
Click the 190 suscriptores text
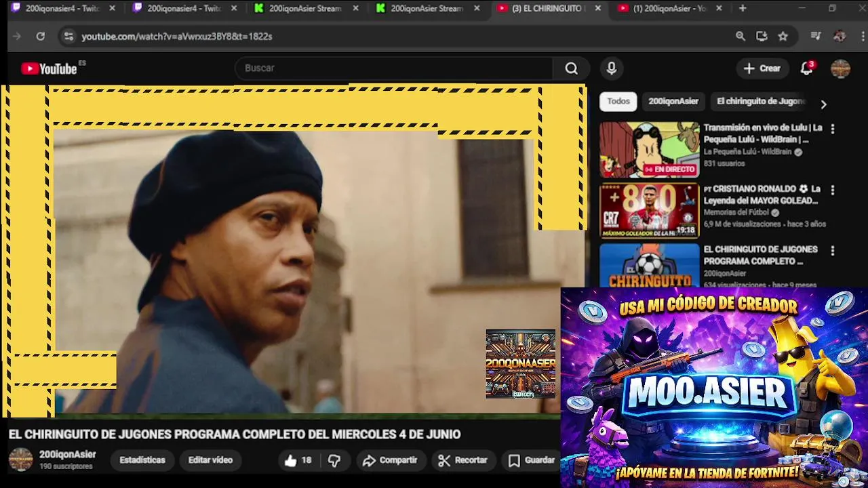pos(66,467)
